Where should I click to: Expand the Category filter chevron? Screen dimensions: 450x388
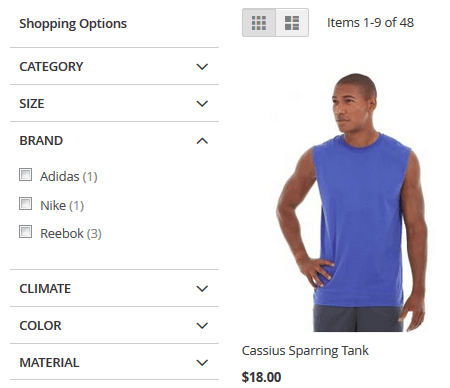tap(202, 67)
